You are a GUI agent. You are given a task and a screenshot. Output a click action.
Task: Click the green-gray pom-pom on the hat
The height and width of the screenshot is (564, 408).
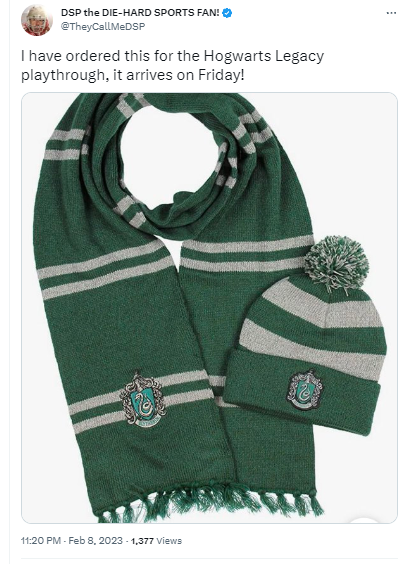coord(336,263)
